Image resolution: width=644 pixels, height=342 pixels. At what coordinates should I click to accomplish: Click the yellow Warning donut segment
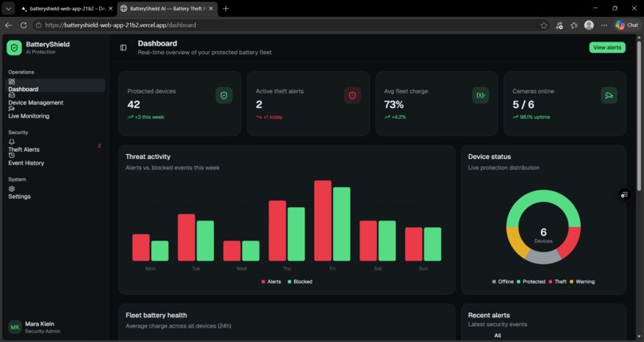coord(516,242)
